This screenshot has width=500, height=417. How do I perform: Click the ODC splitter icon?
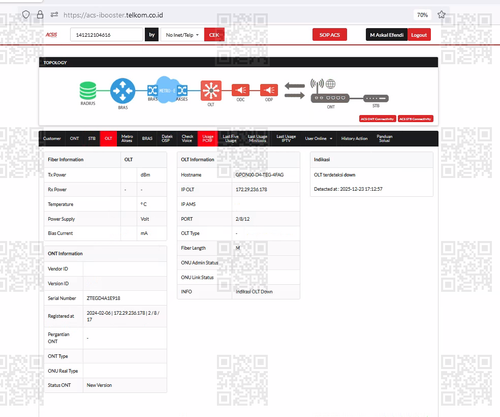point(240,90)
